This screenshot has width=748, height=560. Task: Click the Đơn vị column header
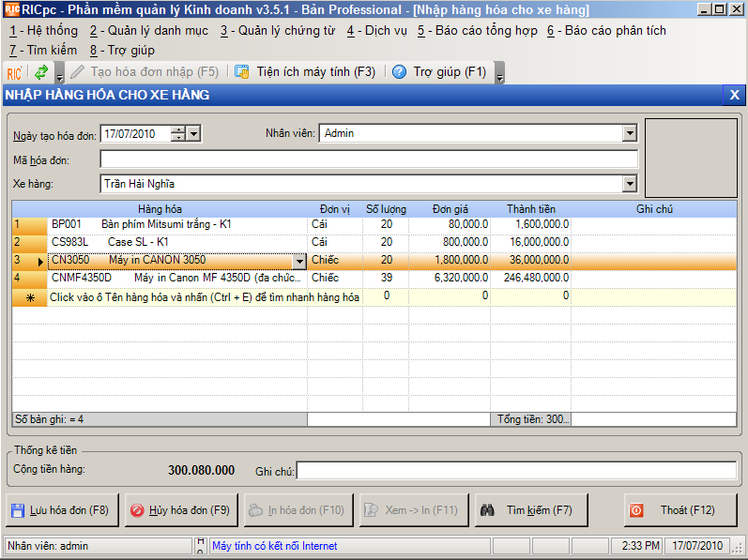(334, 209)
